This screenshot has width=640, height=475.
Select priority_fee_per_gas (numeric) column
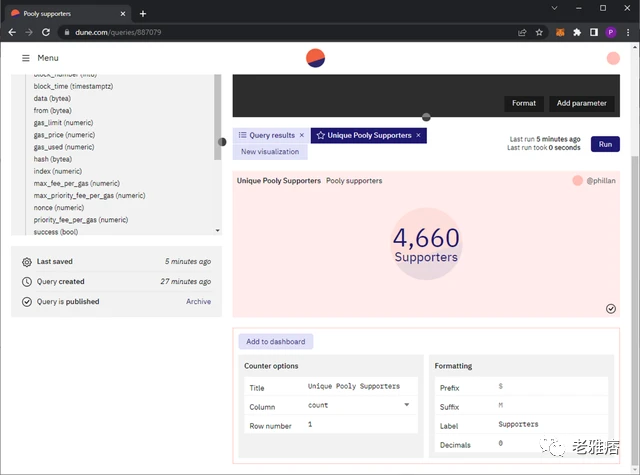pyautogui.click(x=81, y=220)
